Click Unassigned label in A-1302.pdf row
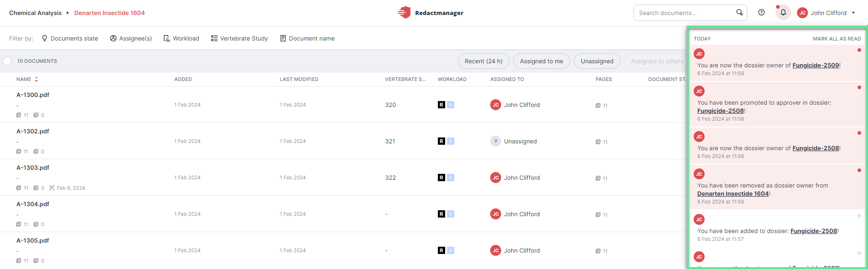Viewport: 868px width, 269px height. (520, 141)
